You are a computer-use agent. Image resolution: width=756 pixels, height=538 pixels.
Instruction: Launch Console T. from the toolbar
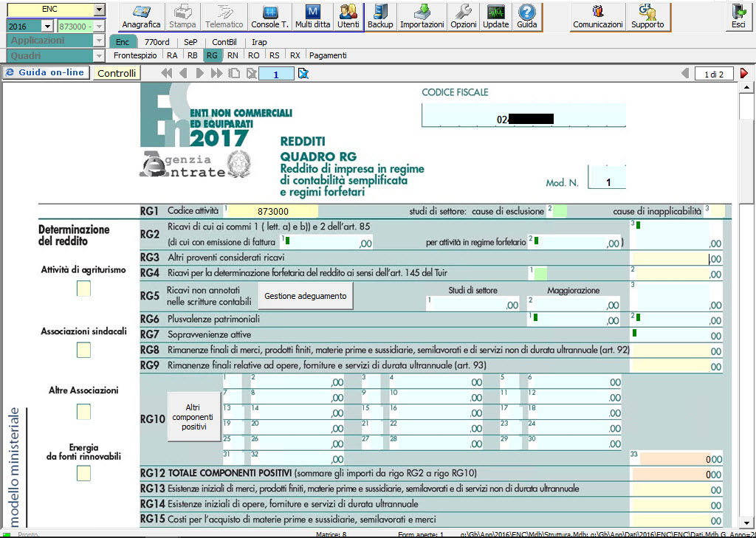click(269, 17)
